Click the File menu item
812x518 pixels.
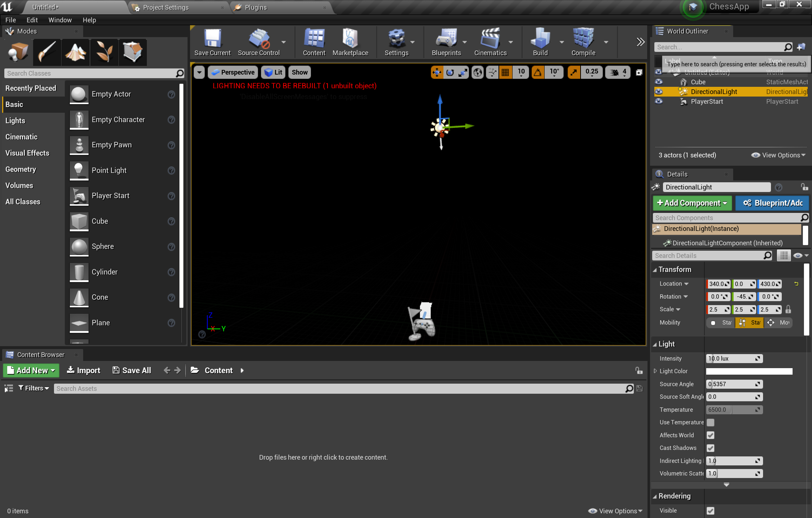[11, 20]
